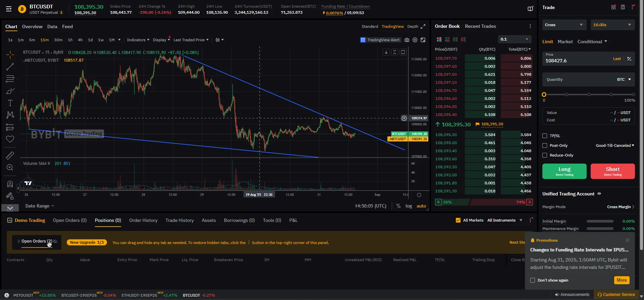
Task: Open the Indicators dropdown
Action: (x=138, y=40)
